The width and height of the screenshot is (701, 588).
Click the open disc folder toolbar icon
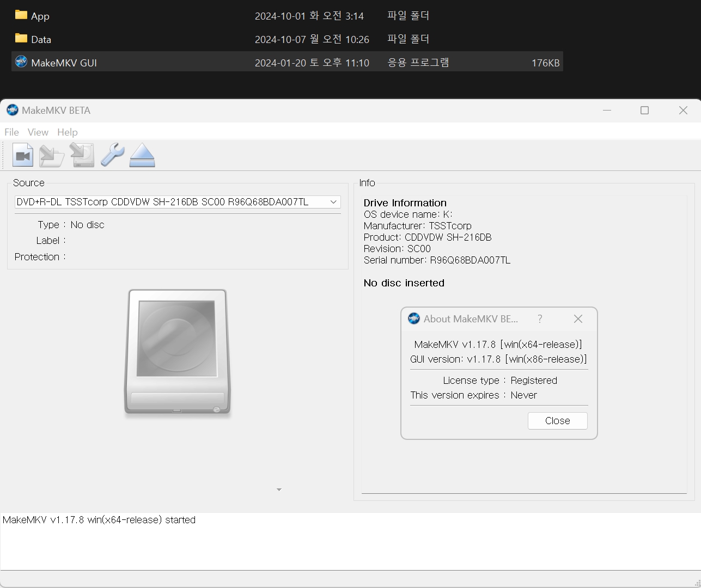52,155
